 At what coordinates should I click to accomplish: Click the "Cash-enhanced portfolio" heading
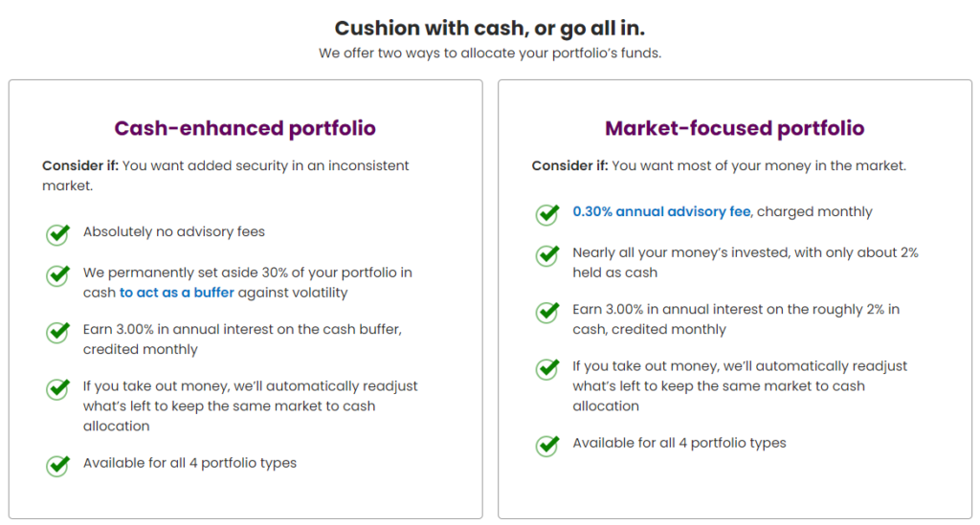point(245,128)
